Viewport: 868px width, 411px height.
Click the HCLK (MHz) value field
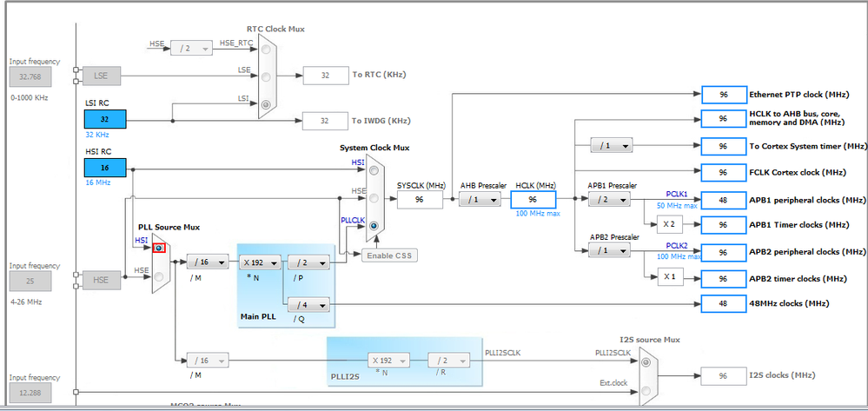[533, 199]
